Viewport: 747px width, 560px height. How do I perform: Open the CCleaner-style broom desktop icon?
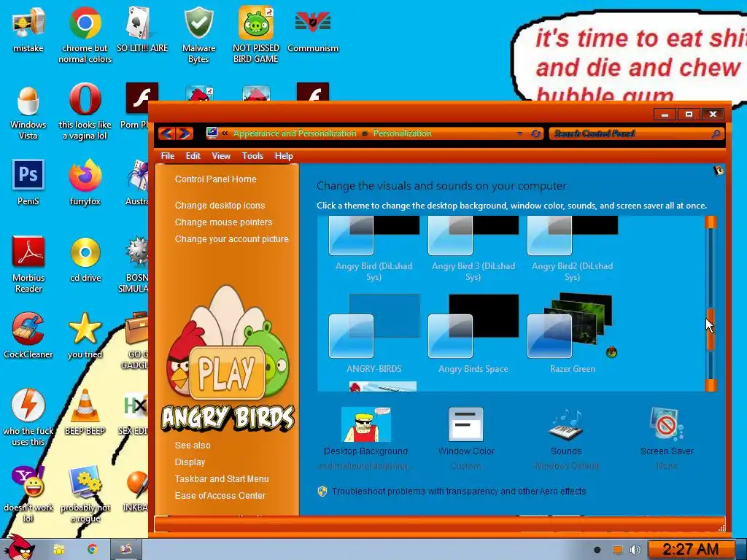tap(28, 336)
